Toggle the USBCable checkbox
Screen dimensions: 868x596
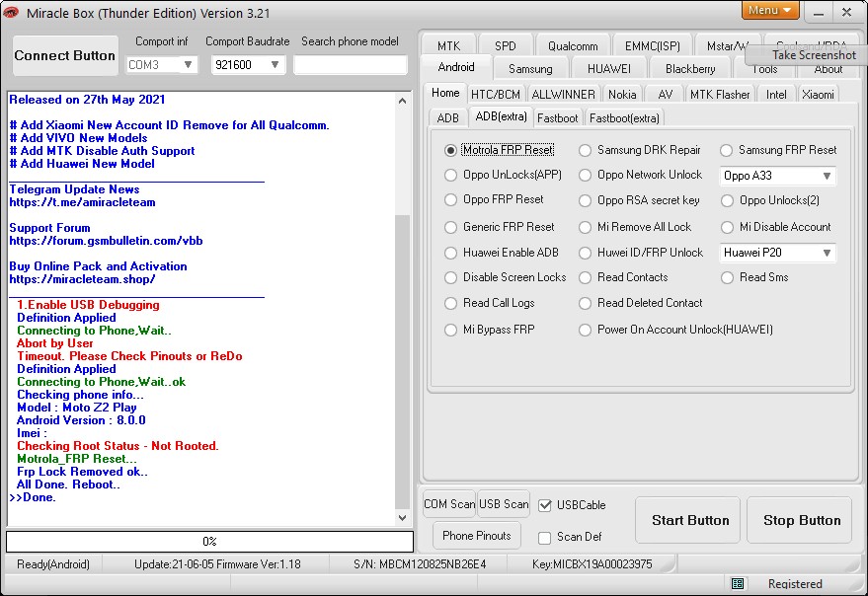(545, 504)
